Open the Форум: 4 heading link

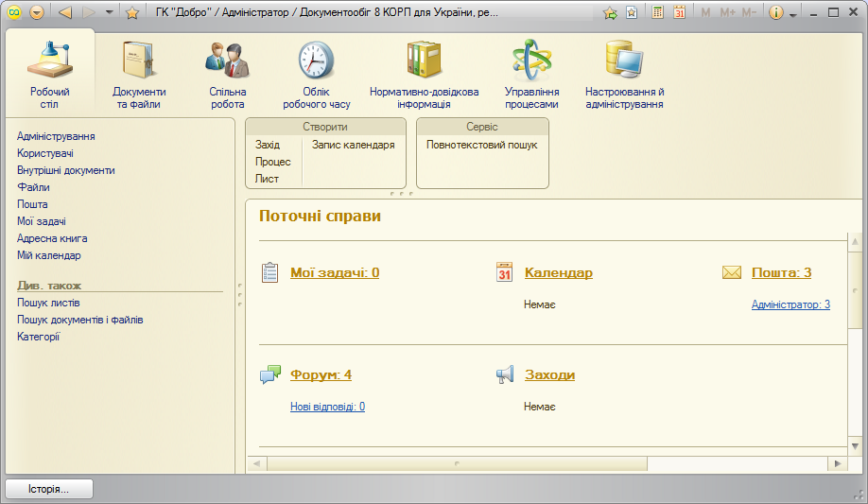click(321, 375)
